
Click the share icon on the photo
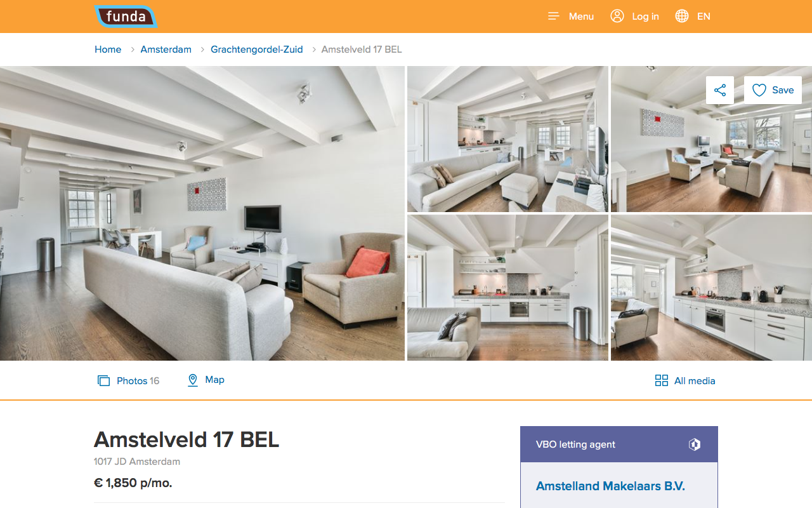pyautogui.click(x=720, y=90)
